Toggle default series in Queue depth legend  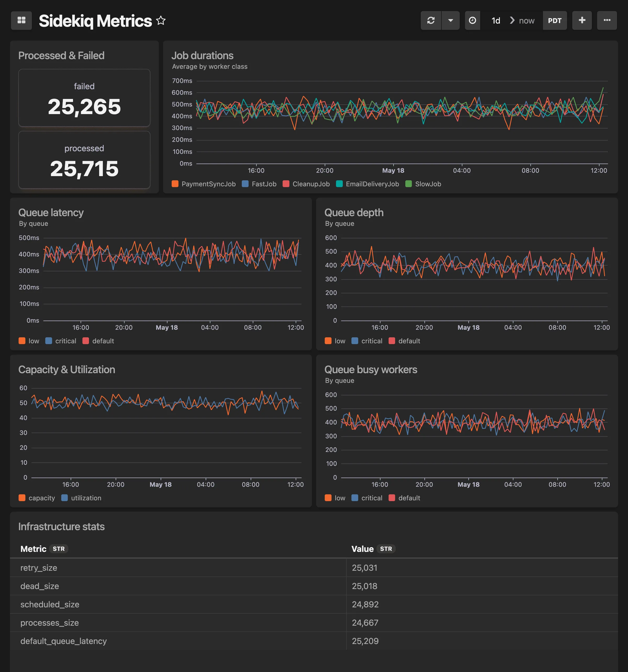405,341
